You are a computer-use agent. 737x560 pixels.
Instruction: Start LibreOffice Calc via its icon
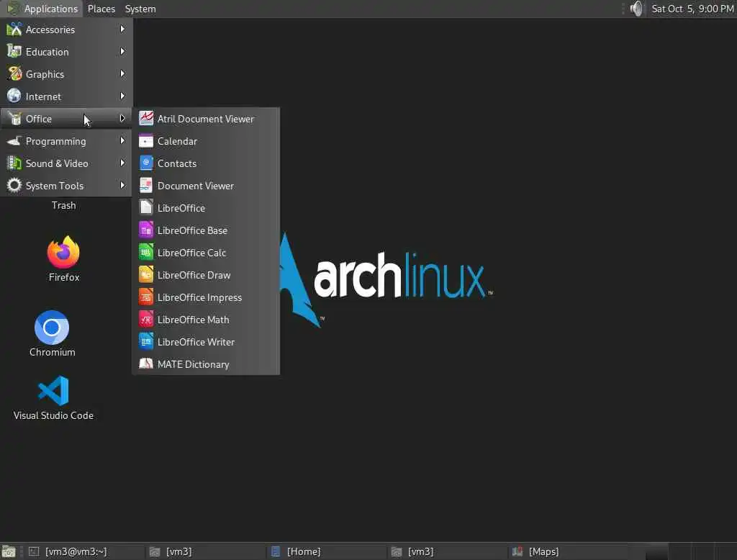point(146,253)
